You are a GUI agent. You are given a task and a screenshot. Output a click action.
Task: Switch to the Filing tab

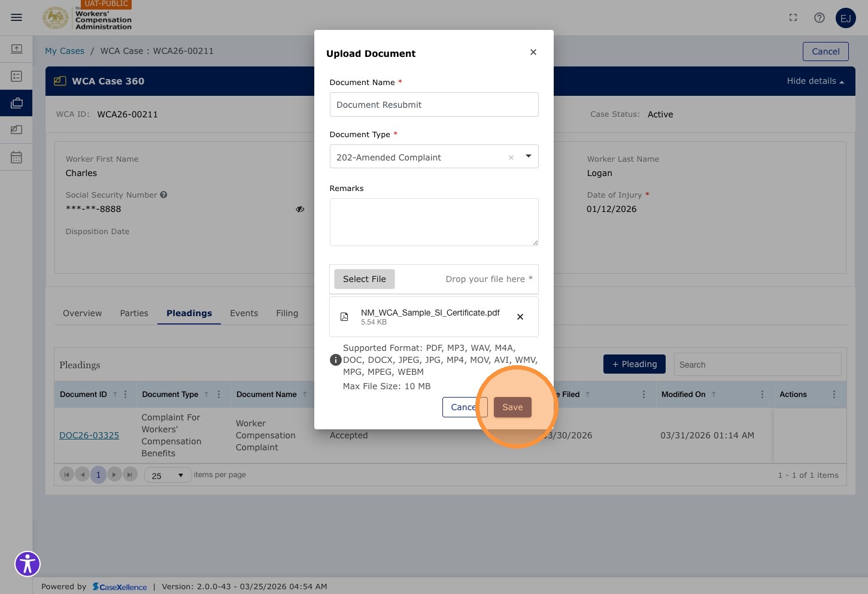pyautogui.click(x=287, y=313)
